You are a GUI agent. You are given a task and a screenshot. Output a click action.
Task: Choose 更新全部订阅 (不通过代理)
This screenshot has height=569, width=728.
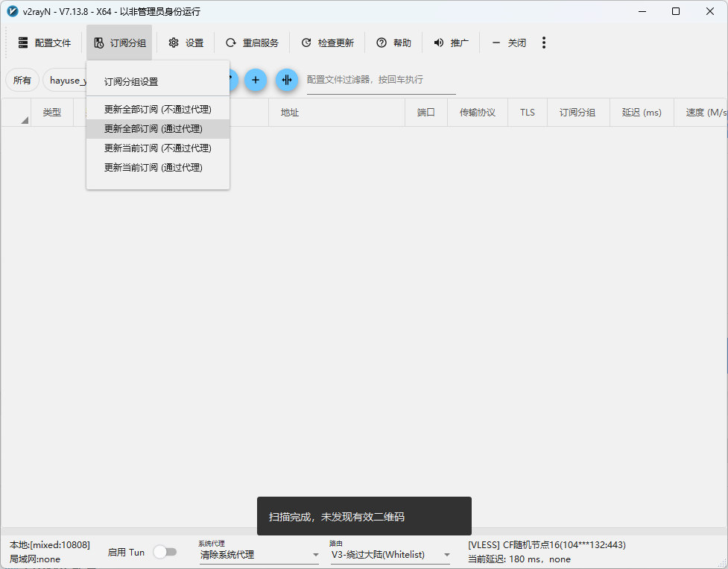[157, 110]
